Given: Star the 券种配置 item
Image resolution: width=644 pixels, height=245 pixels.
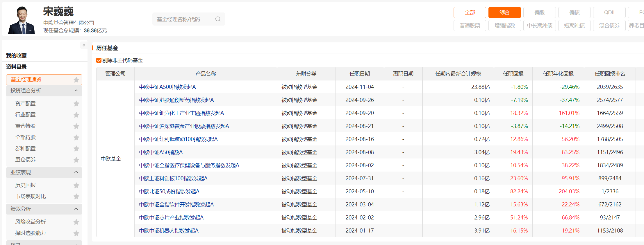Looking at the screenshot, I should [76, 149].
